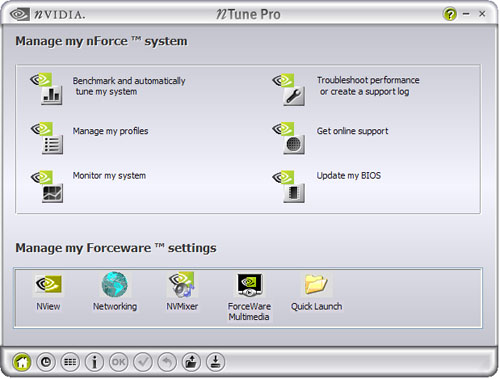Click the undo arrow icon in toolbar
The image size is (500, 379).
[167, 362]
